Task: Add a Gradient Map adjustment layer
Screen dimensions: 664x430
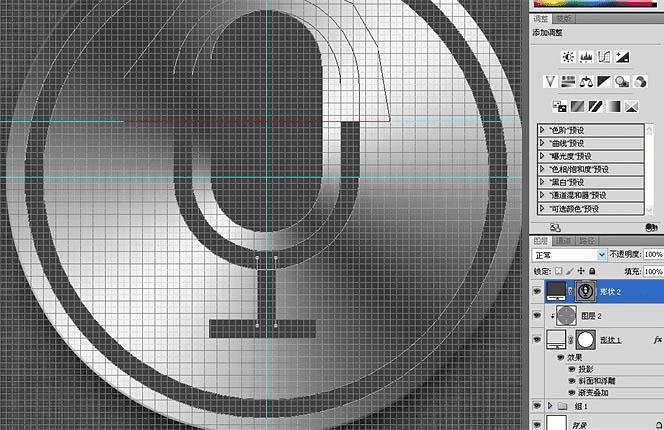Action: click(614, 106)
